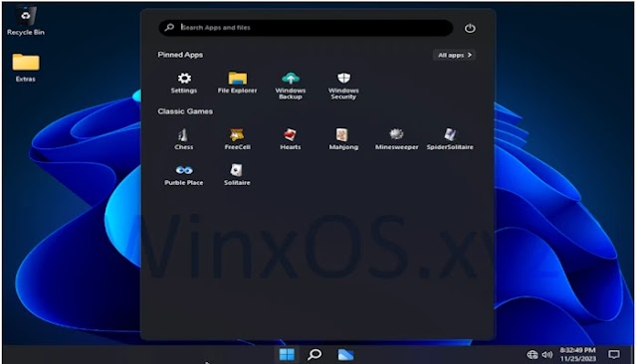Viewport: 637px width, 364px height.
Task: Click the power button icon
Action: pyautogui.click(x=470, y=28)
